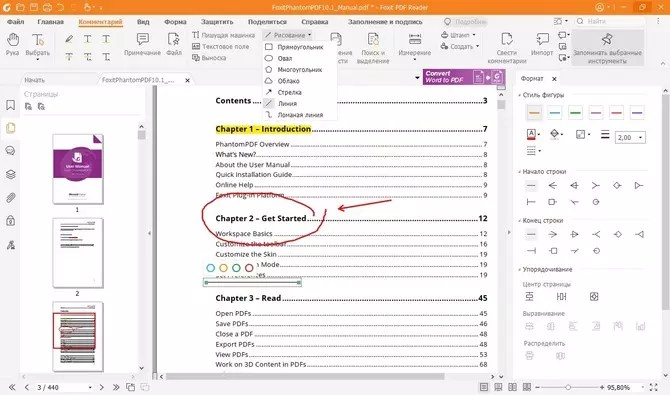
Task: Open the bookmarks panel icon
Action: tap(11, 105)
